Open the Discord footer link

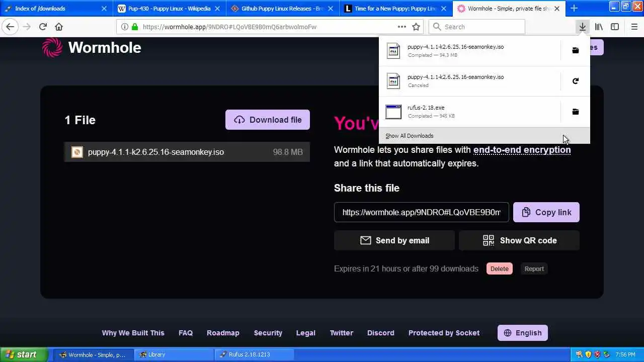[381, 333]
